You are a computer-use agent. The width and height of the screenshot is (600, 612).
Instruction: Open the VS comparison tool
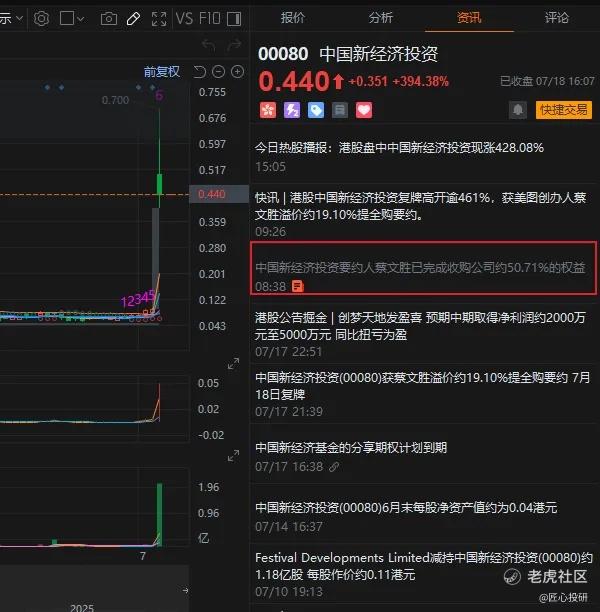click(x=184, y=18)
